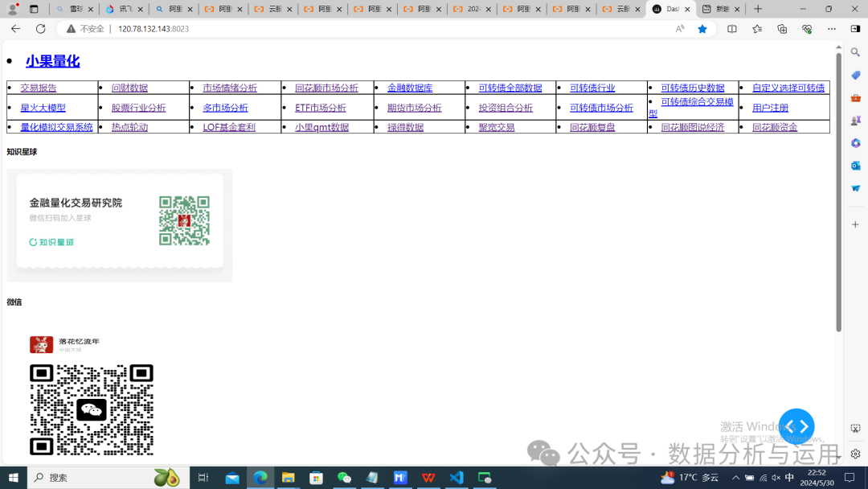The width and height of the screenshot is (868, 489).
Task: Open the Windows Start menu
Action: click(x=14, y=478)
